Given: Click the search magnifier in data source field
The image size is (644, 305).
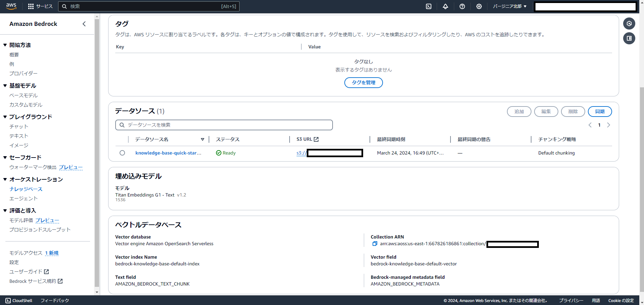Looking at the screenshot, I should click(122, 125).
